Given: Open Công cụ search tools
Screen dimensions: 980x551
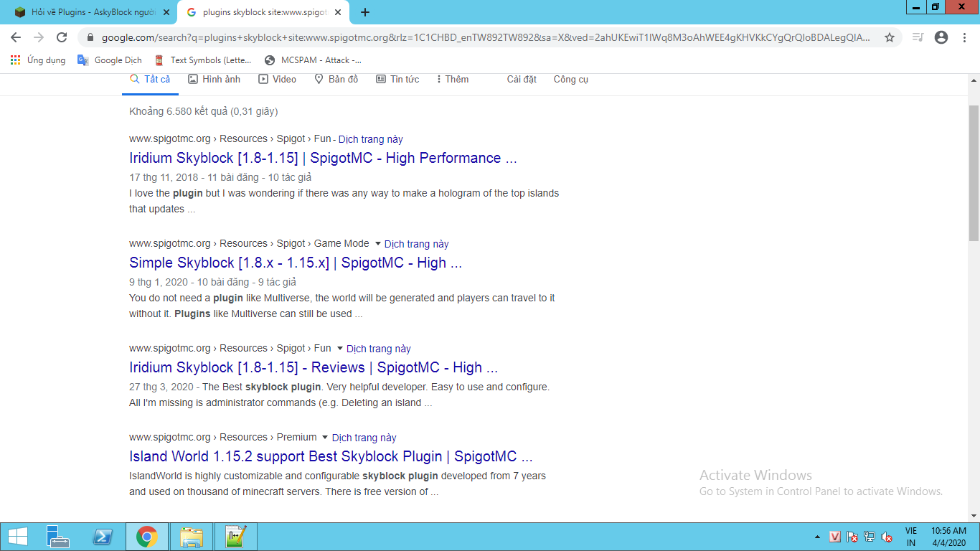Looking at the screenshot, I should tap(571, 79).
